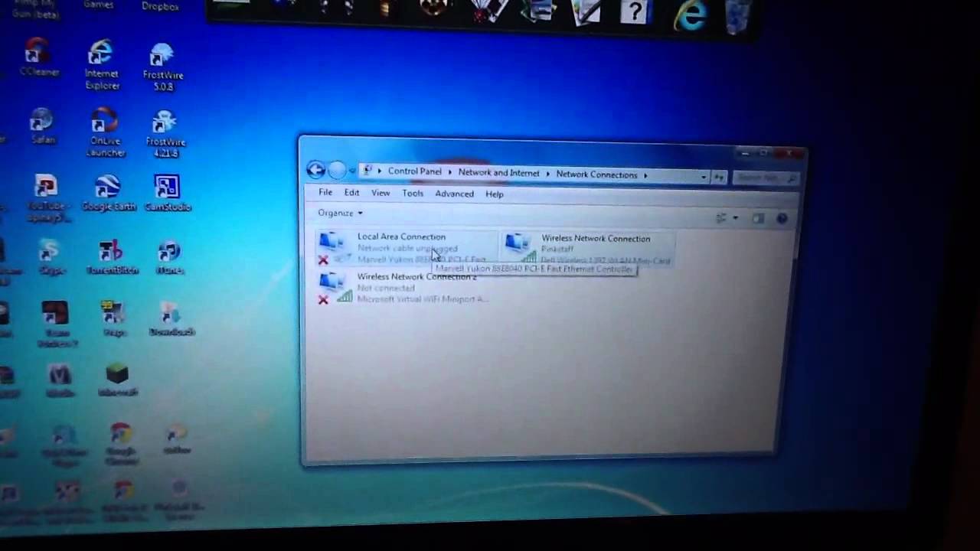Open the Advanced menu
Image resolution: width=980 pixels, height=551 pixels.
pos(455,194)
